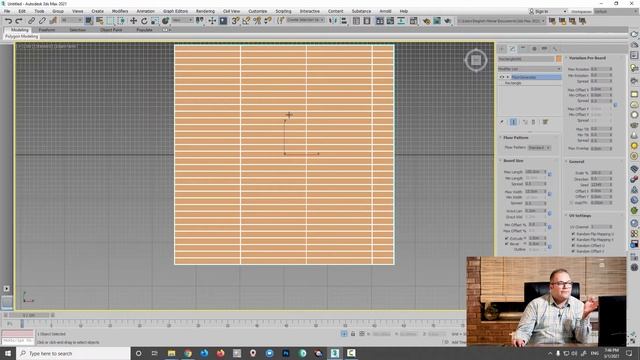This screenshot has width=640, height=360.
Task: Collapse the General rollout
Action: pyautogui.click(x=576, y=162)
